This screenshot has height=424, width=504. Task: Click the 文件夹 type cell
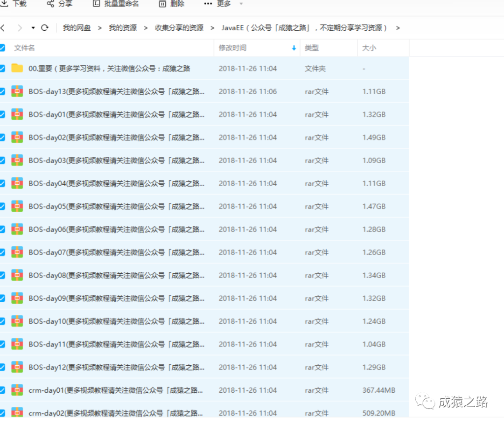click(315, 69)
